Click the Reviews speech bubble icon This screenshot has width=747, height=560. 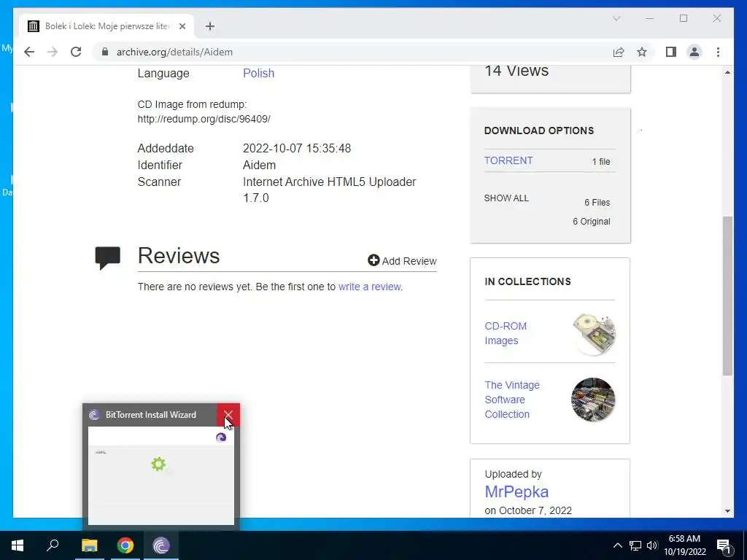(108, 257)
